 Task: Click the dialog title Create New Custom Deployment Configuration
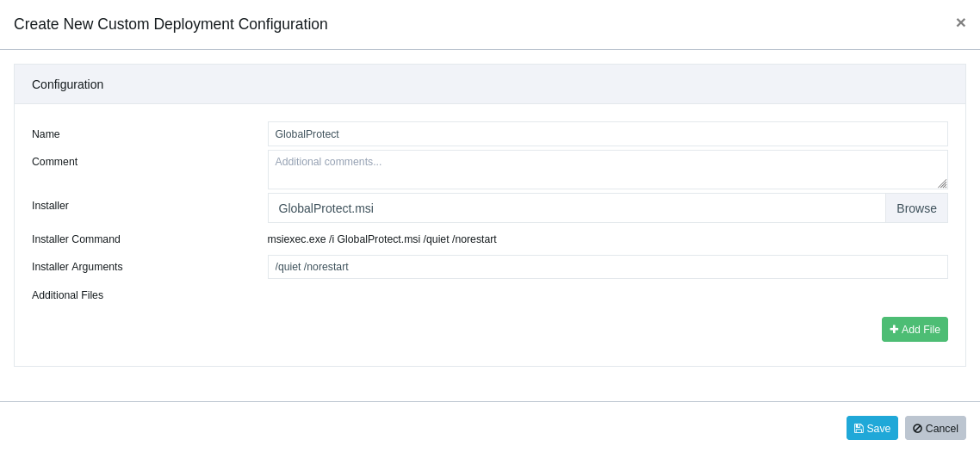click(171, 24)
